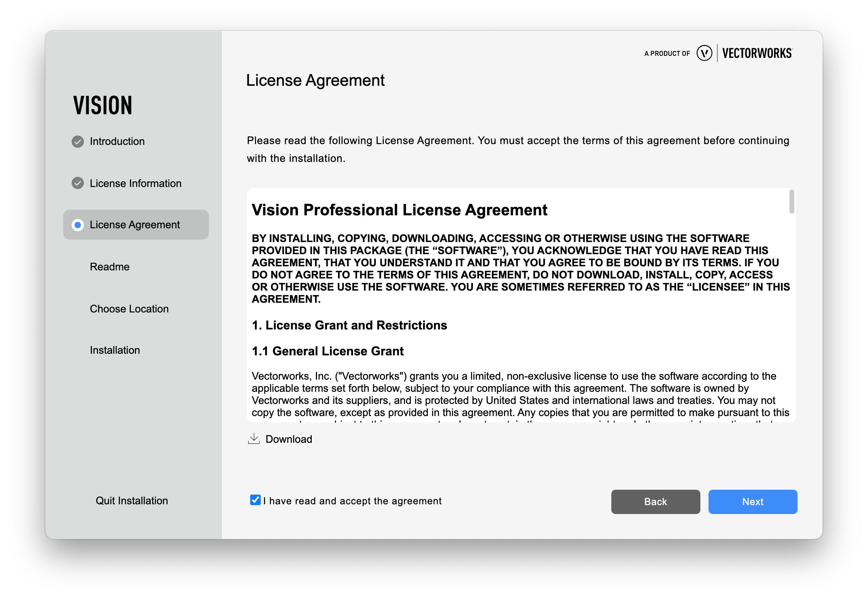
Task: Click the download arrow icon
Action: [x=254, y=439]
